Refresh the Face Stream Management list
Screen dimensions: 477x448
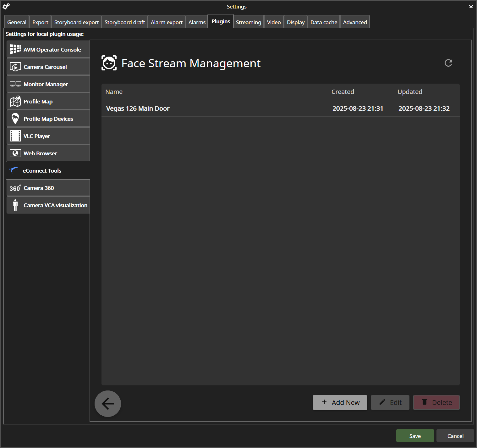[x=448, y=63]
